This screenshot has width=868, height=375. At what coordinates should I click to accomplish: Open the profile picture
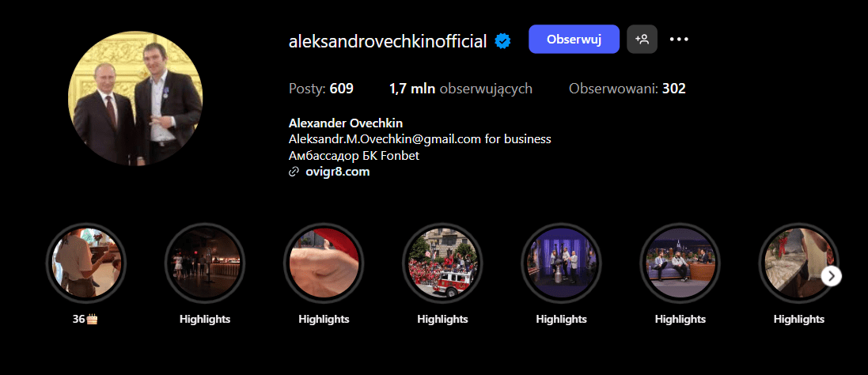click(x=135, y=98)
